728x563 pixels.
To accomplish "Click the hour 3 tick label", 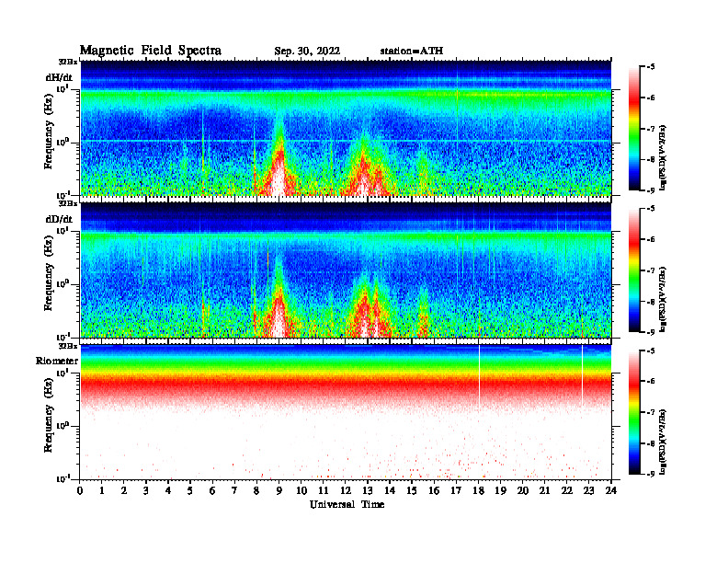I will tap(146, 491).
